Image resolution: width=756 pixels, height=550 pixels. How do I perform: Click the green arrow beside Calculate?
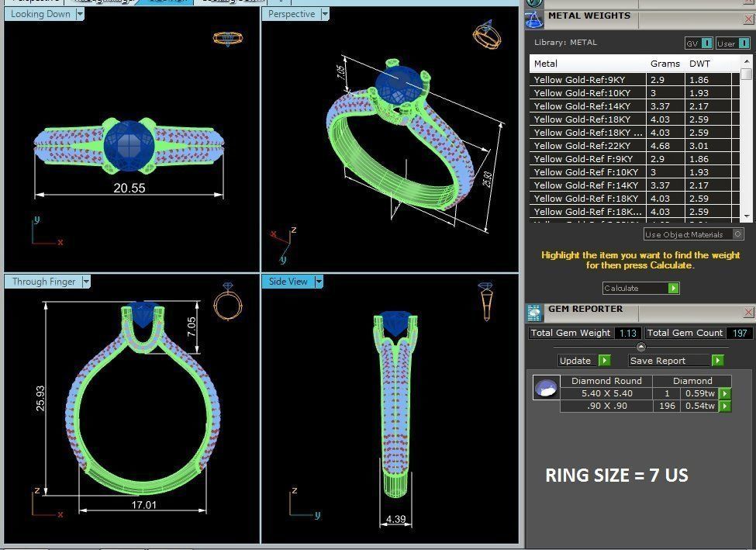674,288
